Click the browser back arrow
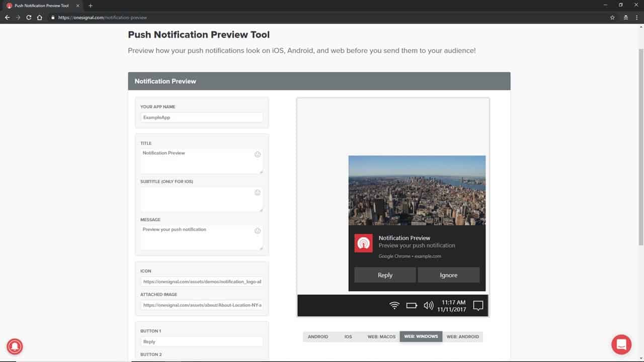Image resolution: width=644 pixels, height=362 pixels. point(7,17)
